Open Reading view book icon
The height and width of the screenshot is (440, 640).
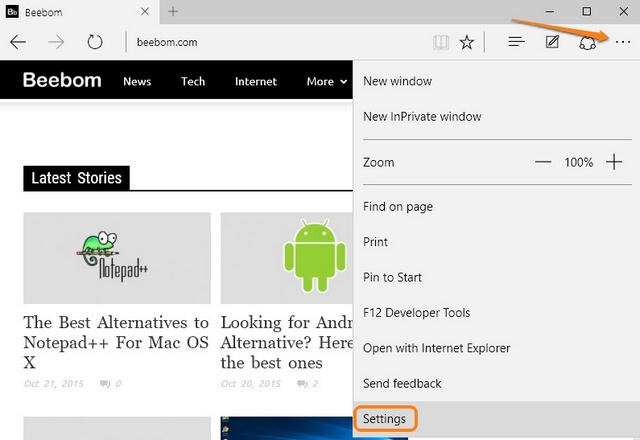(x=440, y=42)
